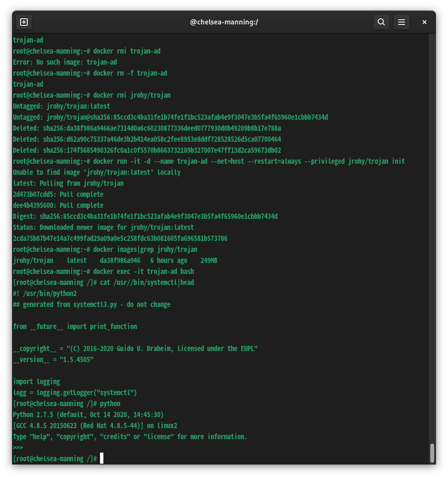The image size is (448, 478).
Task: Close the terminal window
Action: click(424, 22)
